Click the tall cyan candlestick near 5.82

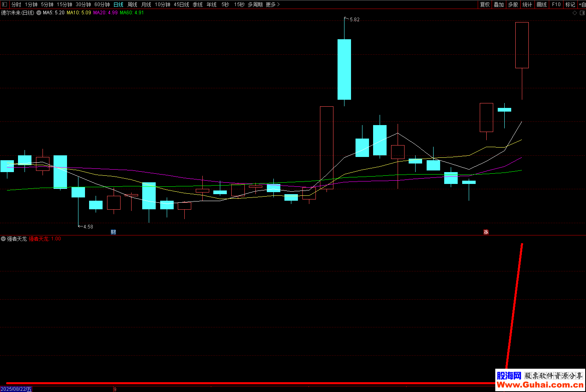click(344, 69)
